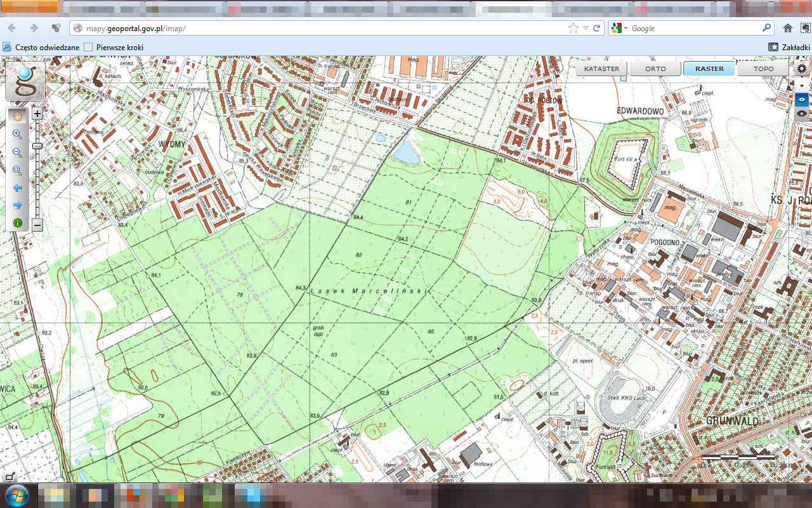
Task: Click the Geoportal logo
Action: click(25, 81)
